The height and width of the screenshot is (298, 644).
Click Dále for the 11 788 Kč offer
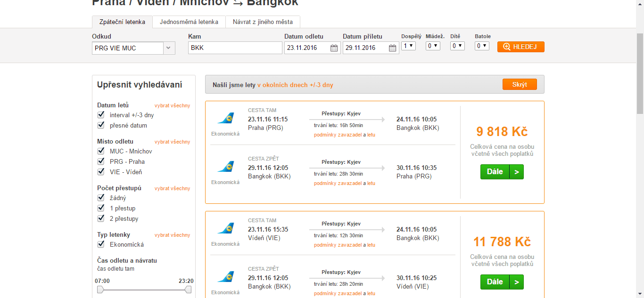[x=502, y=282]
